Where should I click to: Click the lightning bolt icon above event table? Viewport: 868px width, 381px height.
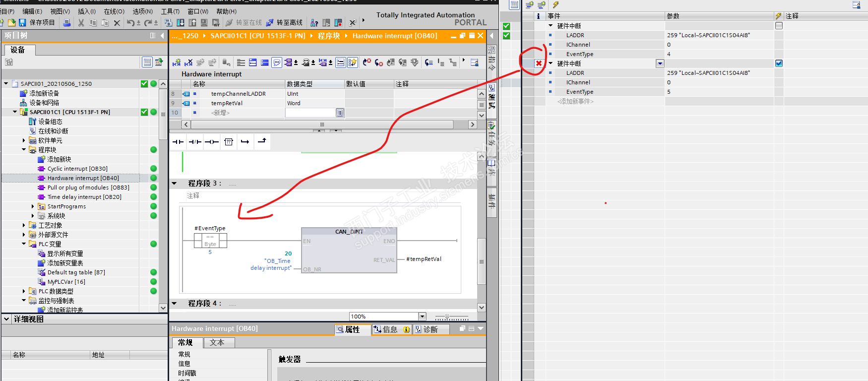coord(556,5)
